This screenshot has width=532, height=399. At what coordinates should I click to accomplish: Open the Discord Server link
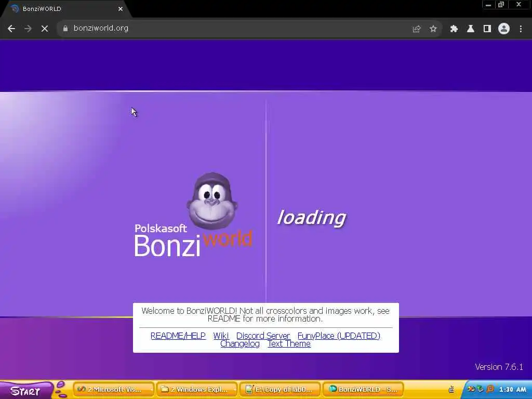point(263,336)
